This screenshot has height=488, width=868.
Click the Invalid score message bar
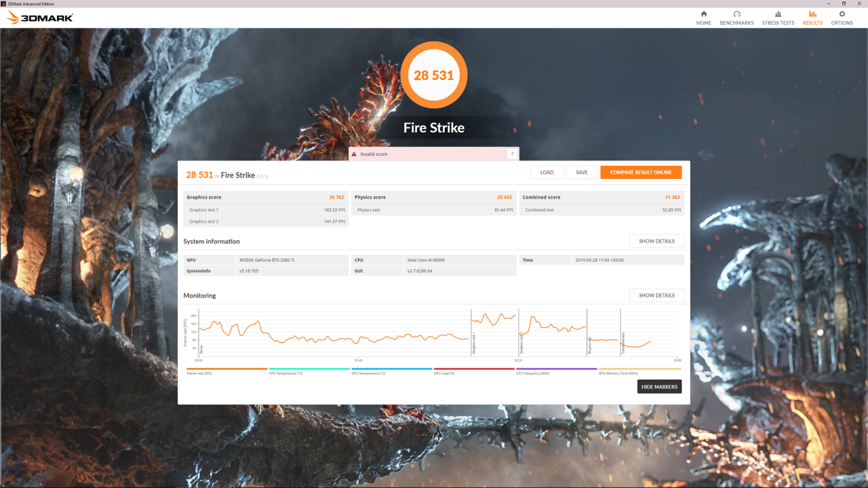click(x=434, y=154)
